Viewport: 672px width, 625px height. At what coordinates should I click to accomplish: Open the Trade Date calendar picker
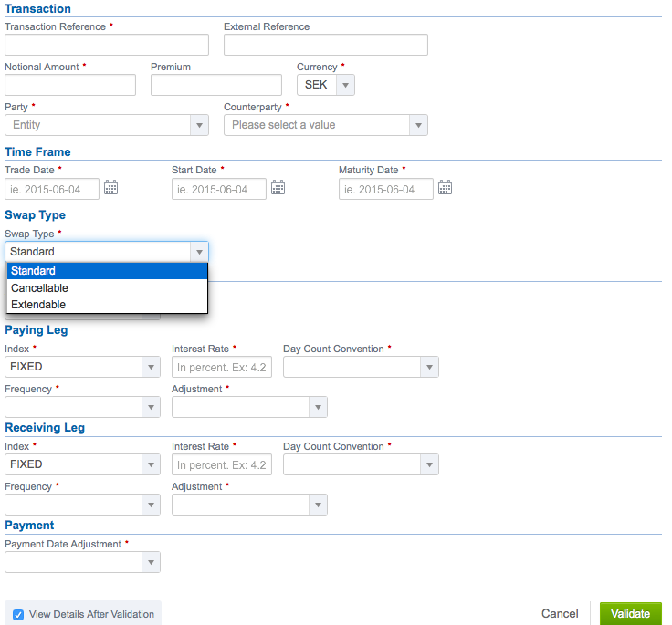pos(111,188)
